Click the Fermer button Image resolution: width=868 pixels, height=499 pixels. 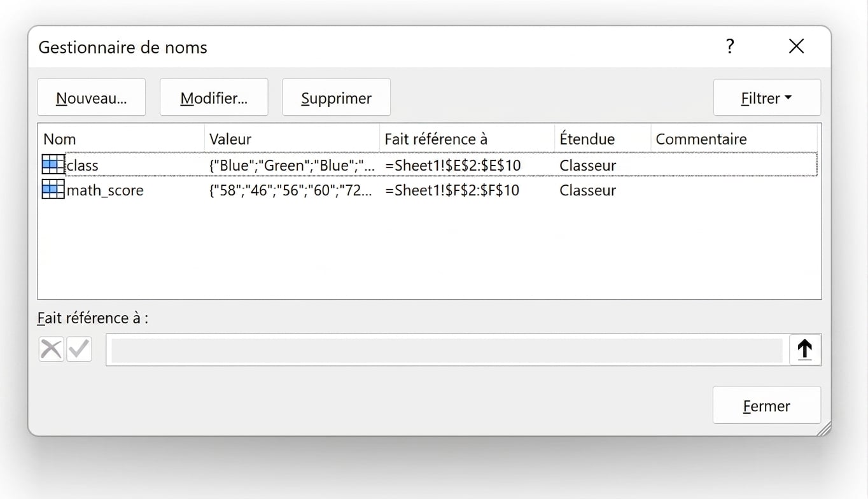click(x=766, y=405)
